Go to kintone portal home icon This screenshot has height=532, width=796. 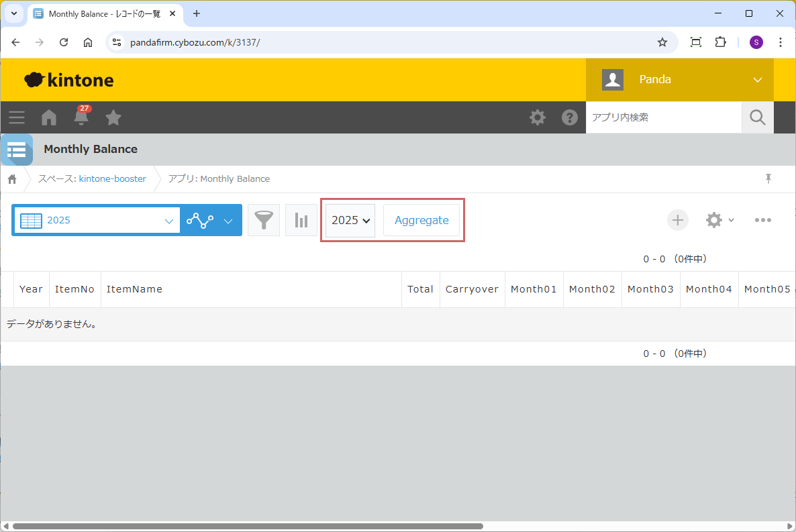click(49, 117)
